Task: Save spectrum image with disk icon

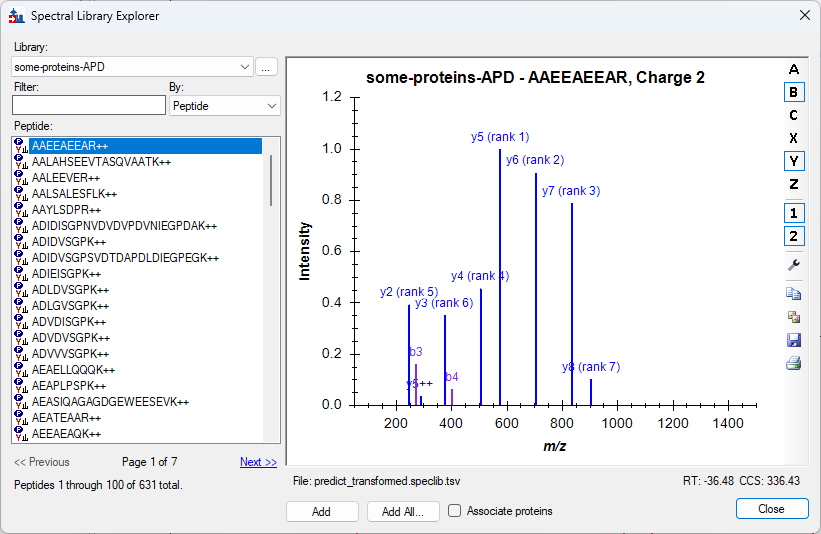Action: click(x=794, y=340)
